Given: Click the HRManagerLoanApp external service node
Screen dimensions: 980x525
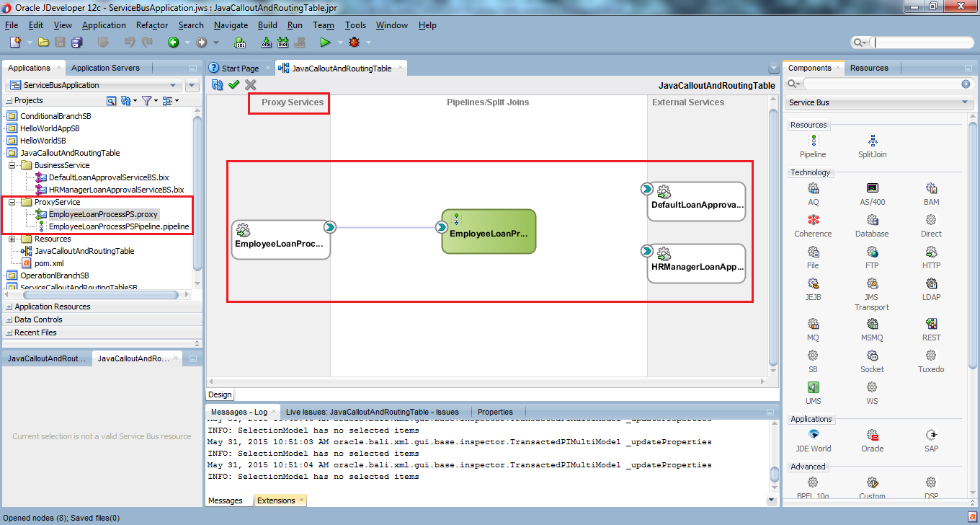Looking at the screenshot, I should (696, 263).
